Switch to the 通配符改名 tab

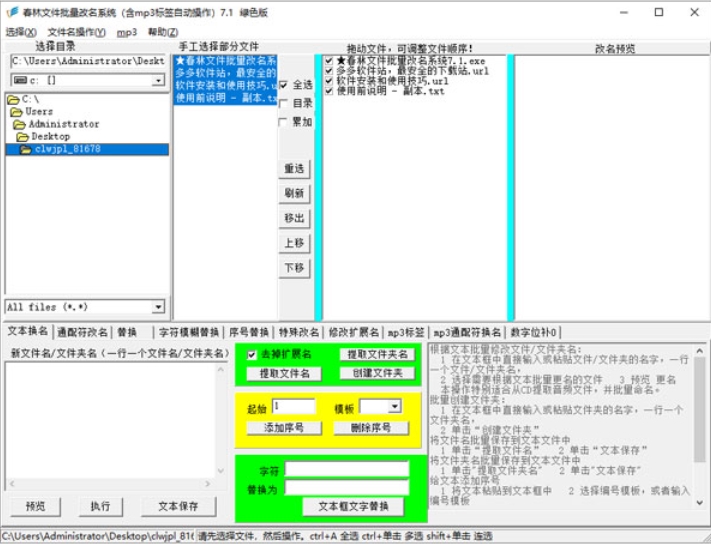coord(82,332)
